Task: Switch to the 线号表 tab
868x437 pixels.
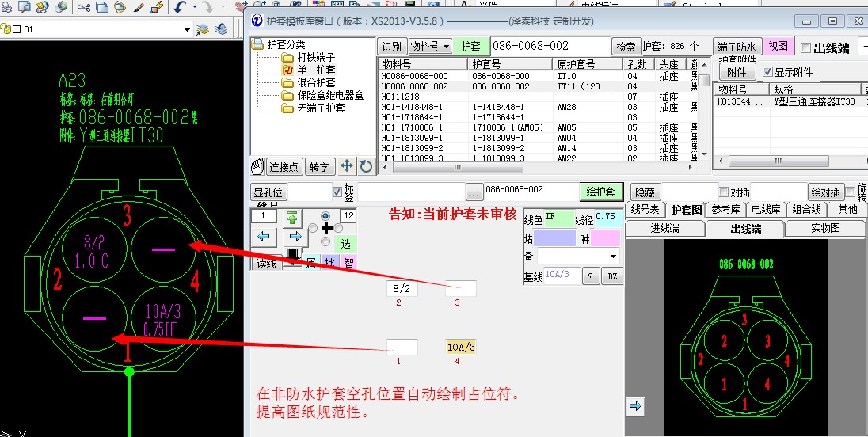Action: 644,210
